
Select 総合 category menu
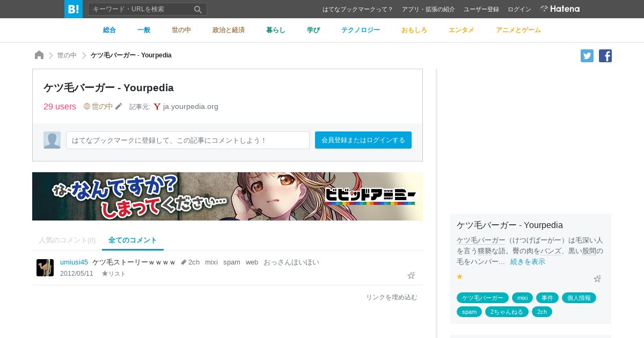(x=109, y=30)
